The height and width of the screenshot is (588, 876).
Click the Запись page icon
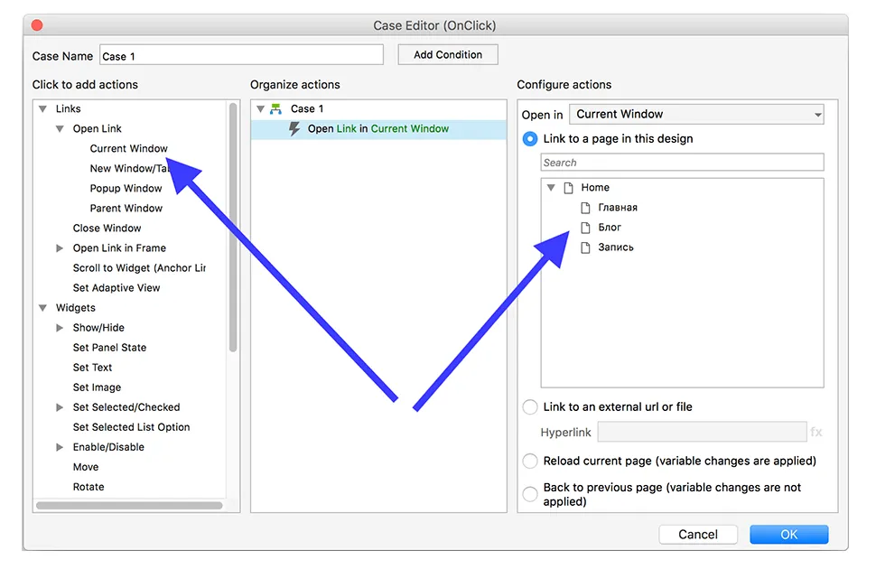[x=585, y=247]
